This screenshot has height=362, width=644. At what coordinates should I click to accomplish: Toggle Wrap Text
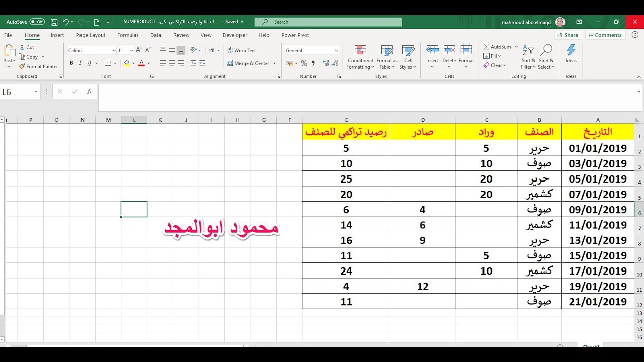coord(242,50)
